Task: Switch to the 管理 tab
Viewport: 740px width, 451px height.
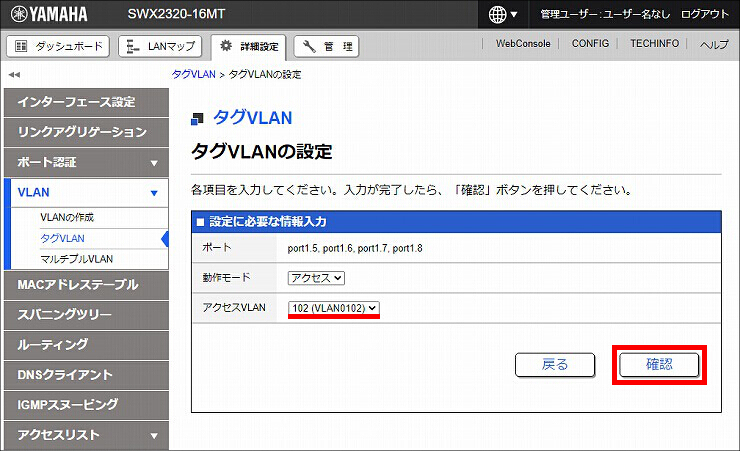Action: pos(327,46)
